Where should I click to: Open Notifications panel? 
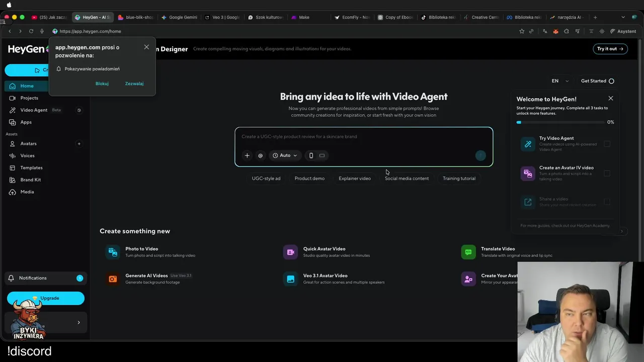click(45, 278)
